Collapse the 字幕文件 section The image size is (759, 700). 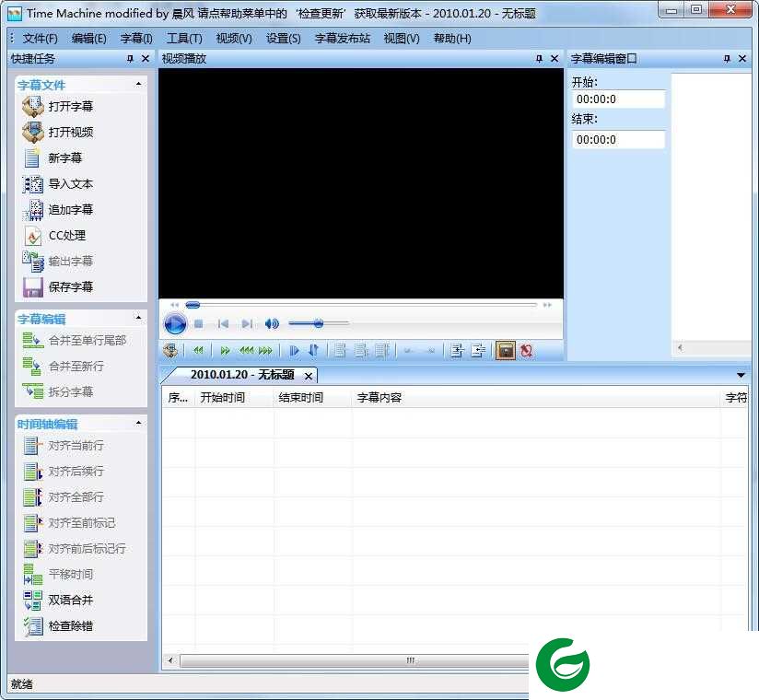click(138, 84)
